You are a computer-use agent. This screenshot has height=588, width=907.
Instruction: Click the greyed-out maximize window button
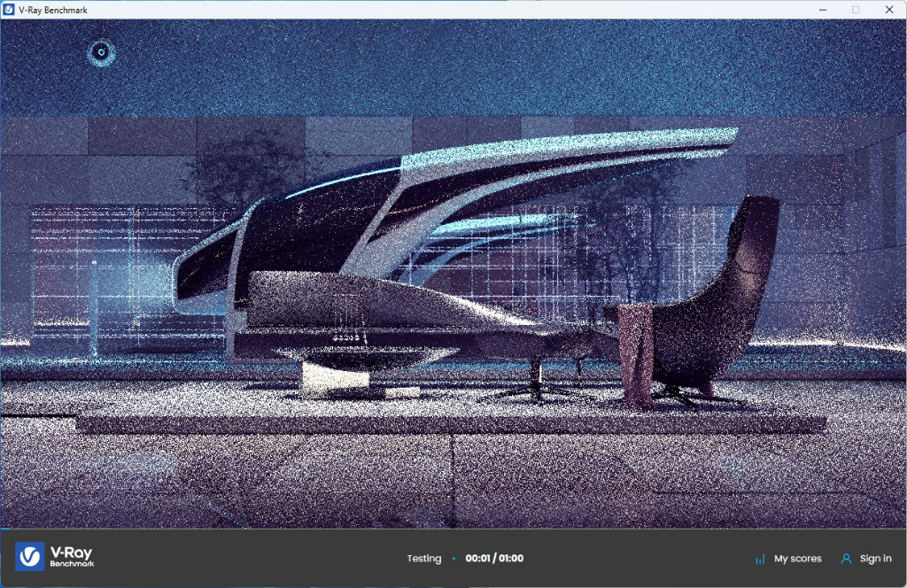pyautogui.click(x=856, y=10)
